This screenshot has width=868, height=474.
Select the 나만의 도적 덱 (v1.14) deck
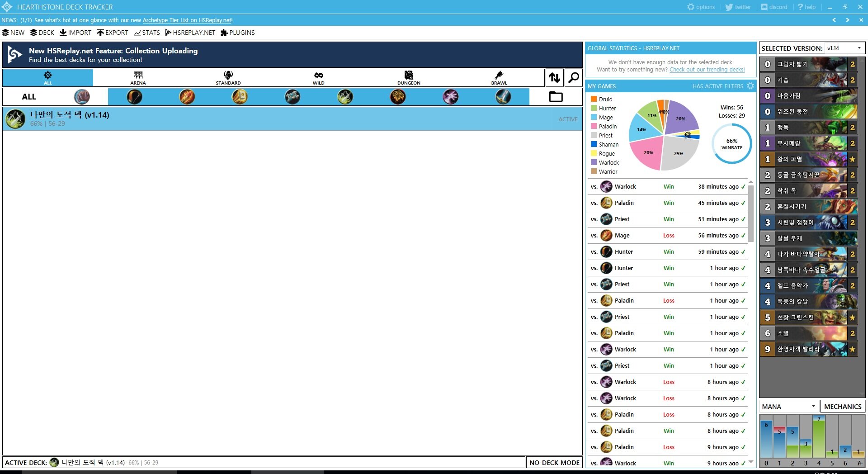292,119
